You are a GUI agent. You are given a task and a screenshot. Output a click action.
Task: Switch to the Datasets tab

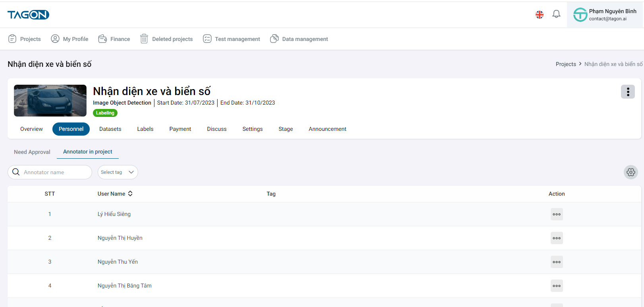110,129
